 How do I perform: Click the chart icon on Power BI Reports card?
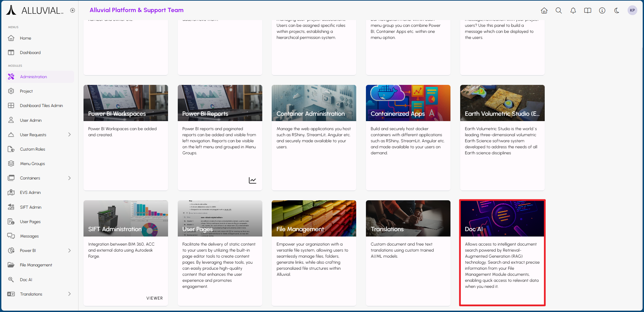[x=253, y=180]
